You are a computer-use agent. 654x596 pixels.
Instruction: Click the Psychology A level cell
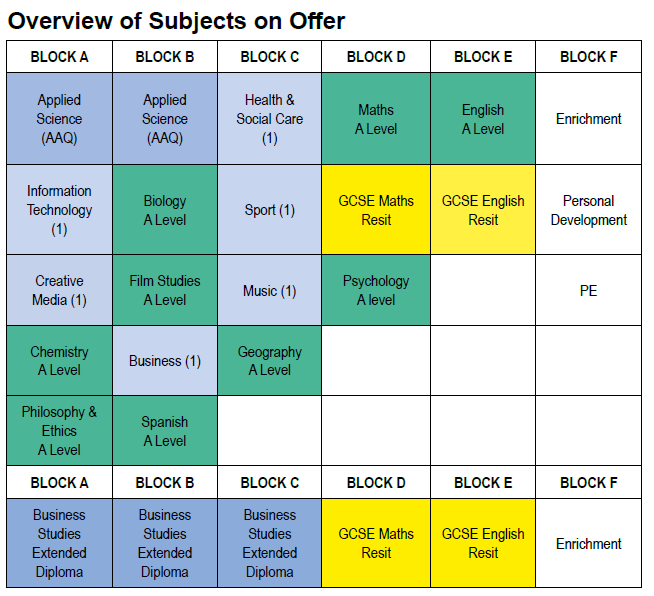click(x=376, y=290)
